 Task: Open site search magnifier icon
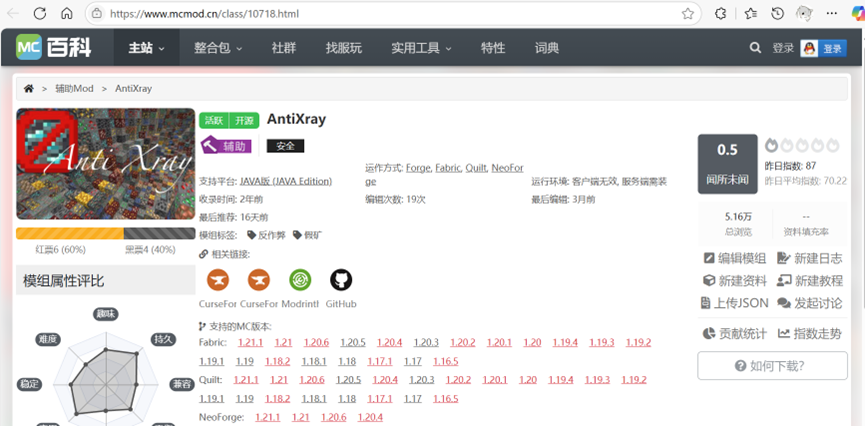[x=755, y=48]
